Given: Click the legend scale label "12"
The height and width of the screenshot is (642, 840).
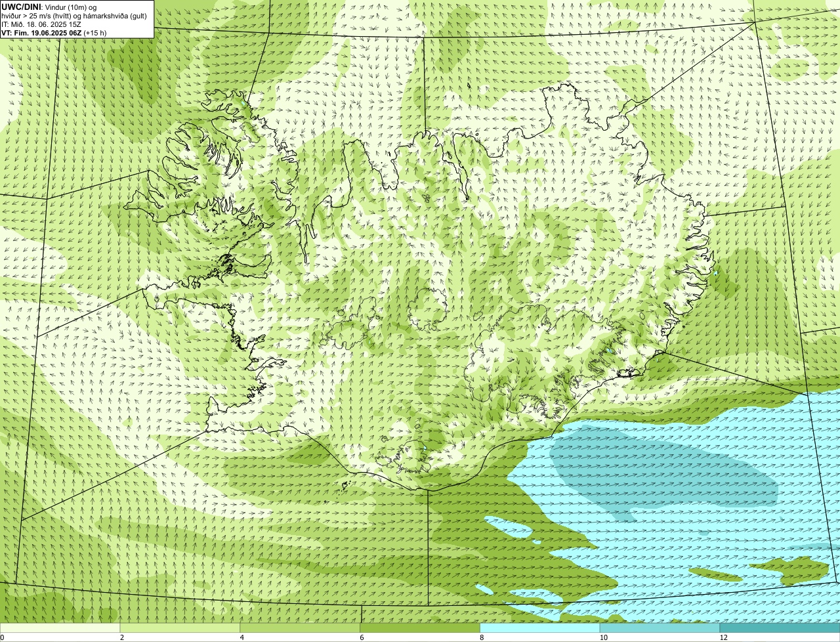Looking at the screenshot, I should point(724,637).
